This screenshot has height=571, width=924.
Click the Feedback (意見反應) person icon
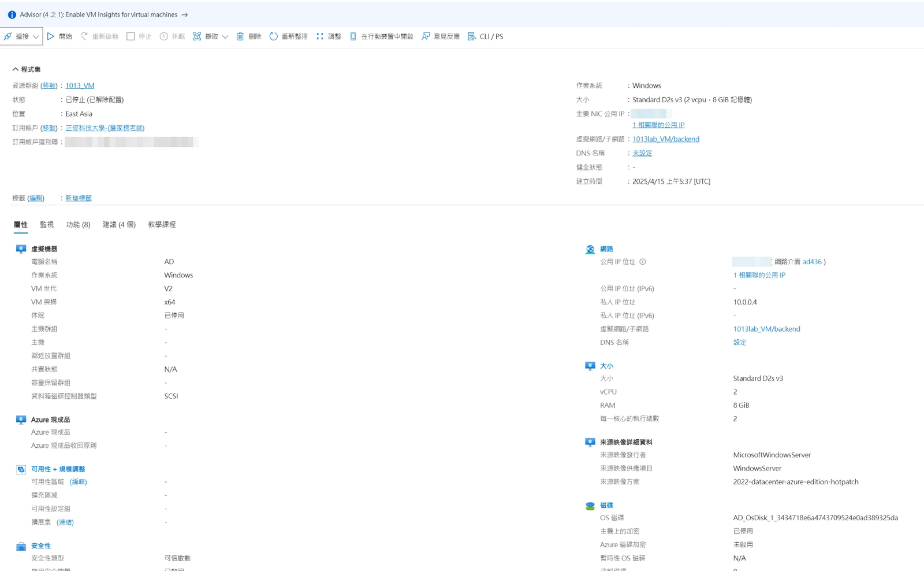click(426, 36)
